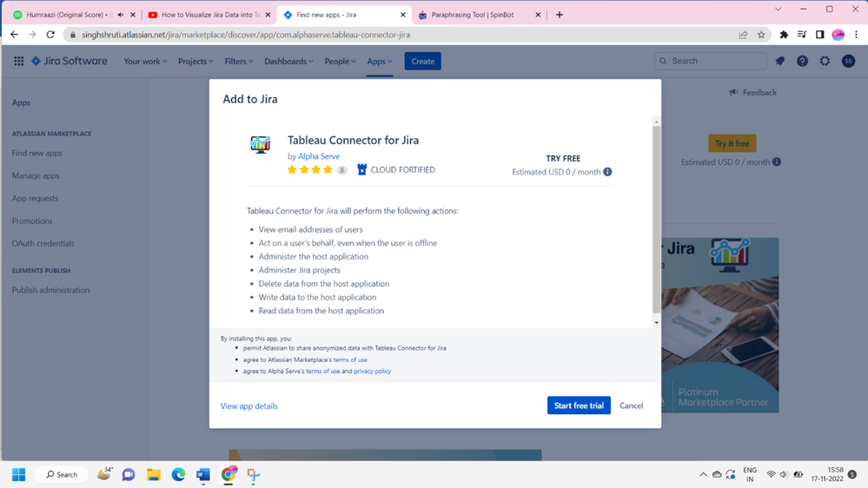868x488 pixels.
Task: Click the Jira Software logo
Action: tap(70, 62)
